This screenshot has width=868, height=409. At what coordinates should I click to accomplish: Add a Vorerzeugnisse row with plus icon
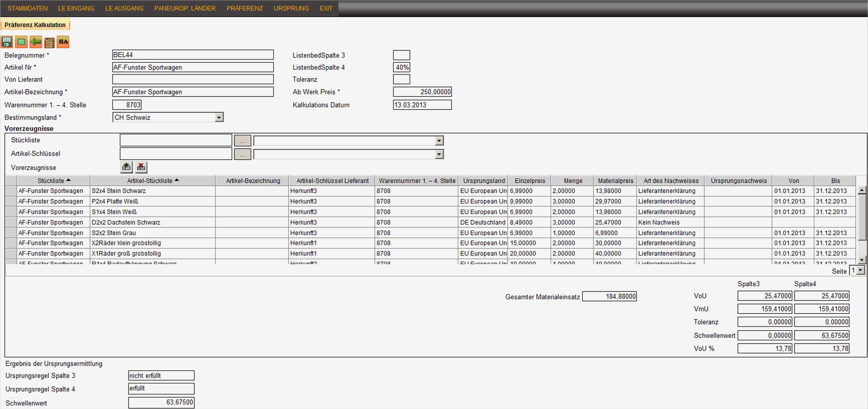(x=126, y=167)
